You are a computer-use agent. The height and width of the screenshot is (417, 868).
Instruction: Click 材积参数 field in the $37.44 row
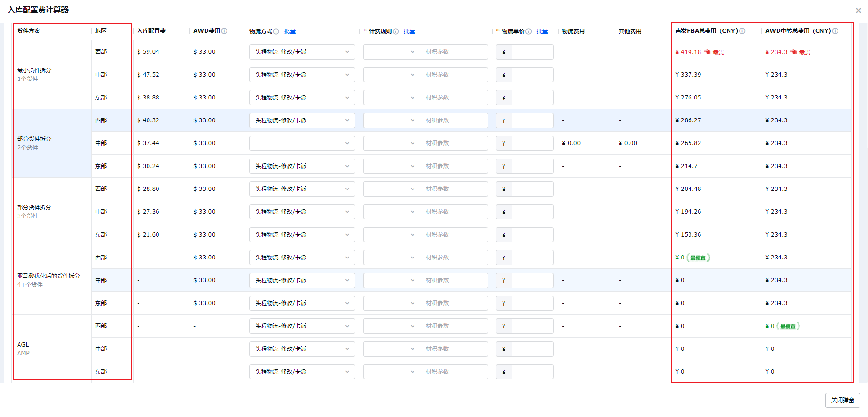click(x=454, y=143)
